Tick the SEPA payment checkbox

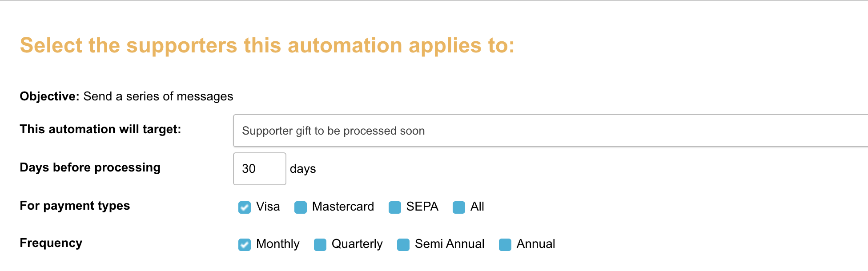395,207
